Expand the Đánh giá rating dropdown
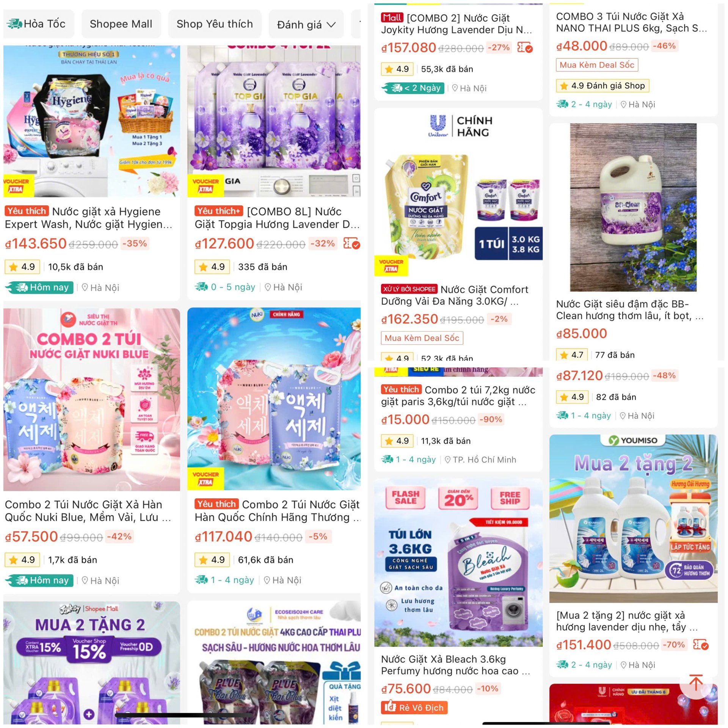Image resolution: width=728 pixels, height=728 pixels. click(306, 25)
